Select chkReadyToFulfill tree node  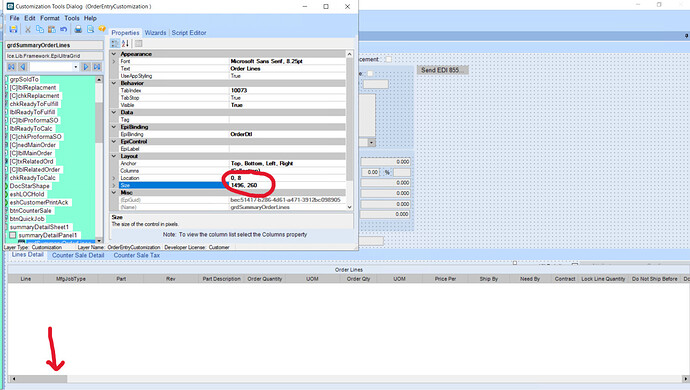pos(34,104)
